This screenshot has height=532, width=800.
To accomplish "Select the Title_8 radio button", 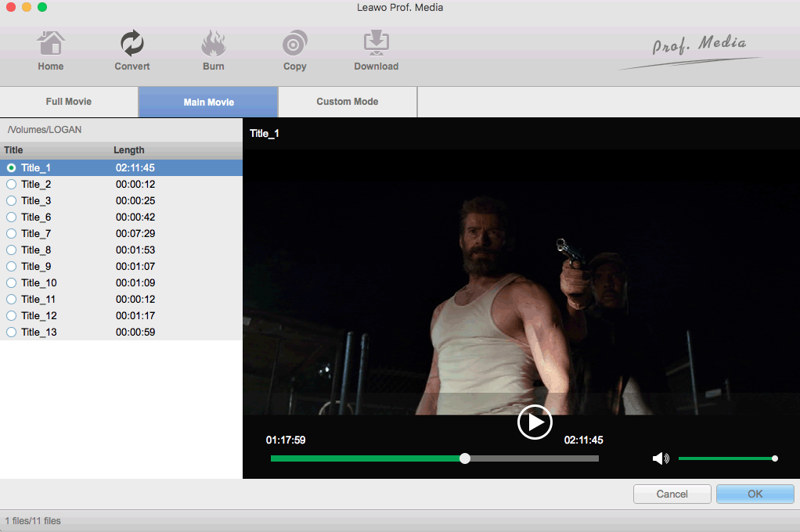I will point(11,250).
